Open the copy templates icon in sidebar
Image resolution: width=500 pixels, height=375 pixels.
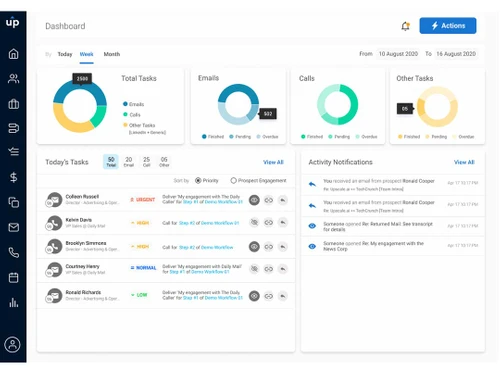(x=13, y=202)
